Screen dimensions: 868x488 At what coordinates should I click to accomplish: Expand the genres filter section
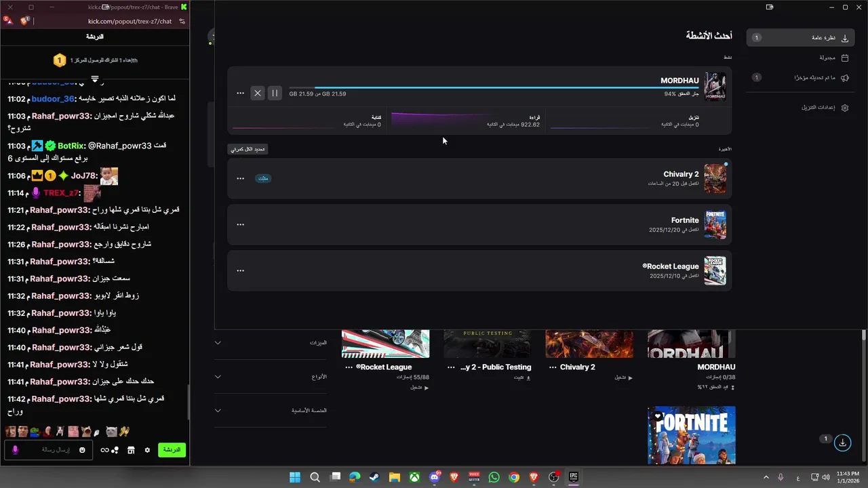coord(271,377)
